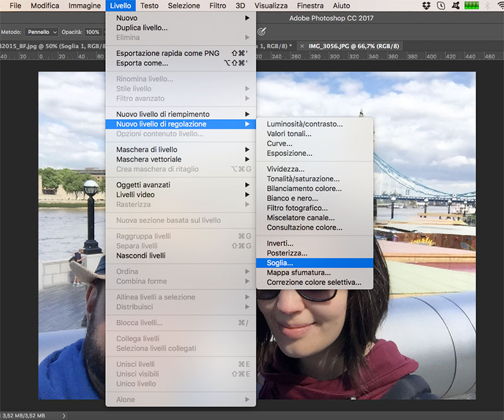Select Bilanciamento colore... adjustment
Screen dimensions: 504x420
314,189
